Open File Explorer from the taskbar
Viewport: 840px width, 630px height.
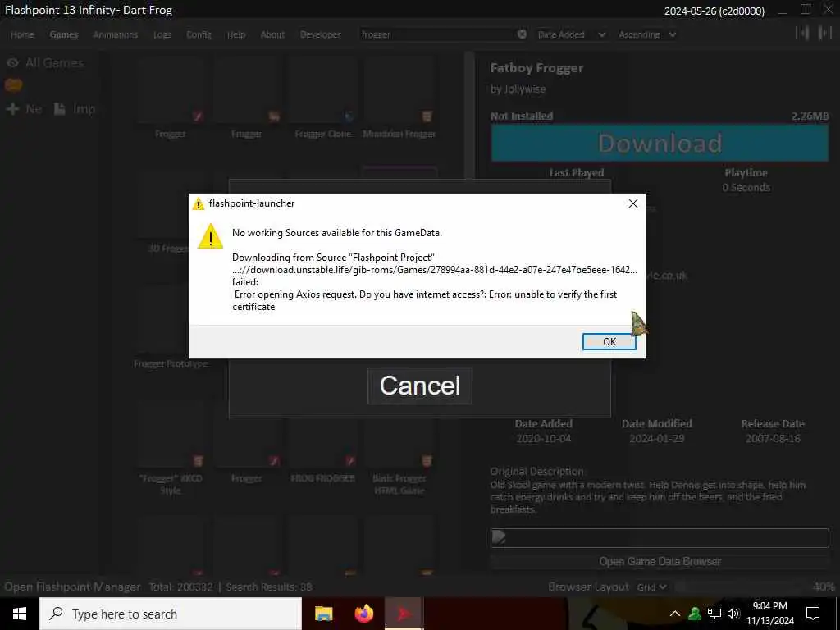[323, 614]
